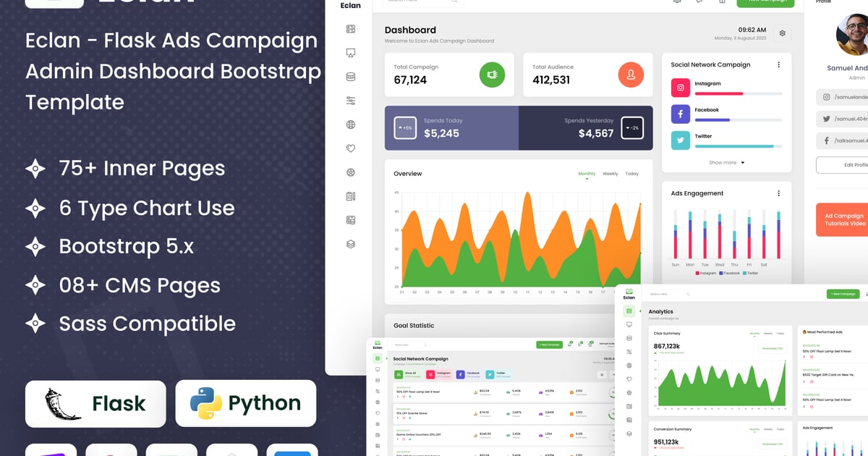Open the /samuel.404 Twitter profile link
Image resolution: width=868 pixels, height=456 pixels.
tap(842, 119)
